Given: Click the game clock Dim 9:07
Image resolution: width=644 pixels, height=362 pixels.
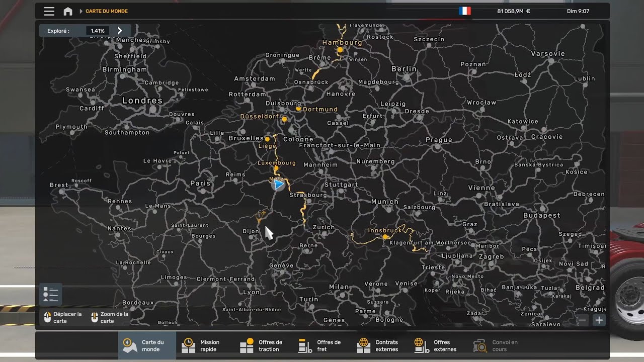Looking at the screenshot, I should [x=578, y=11].
